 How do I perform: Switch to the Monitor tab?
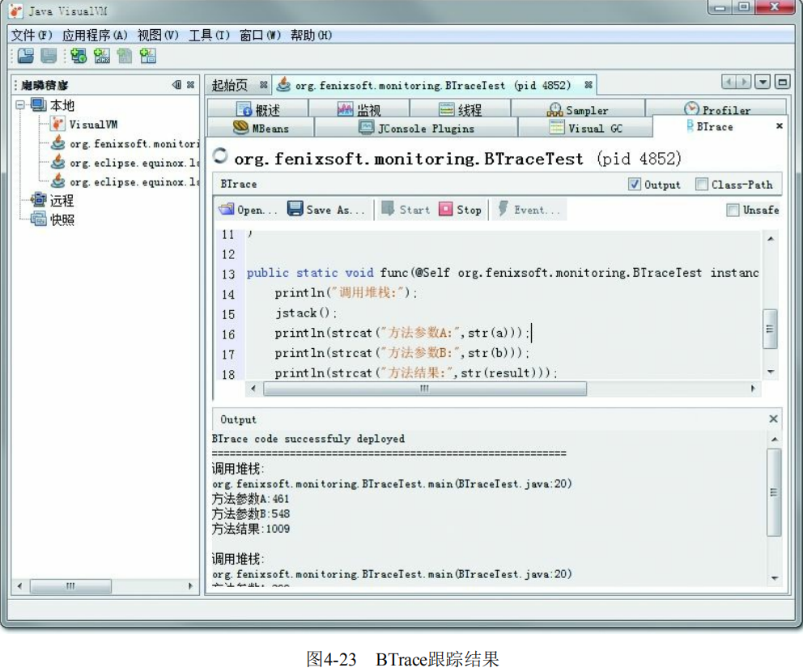(359, 109)
